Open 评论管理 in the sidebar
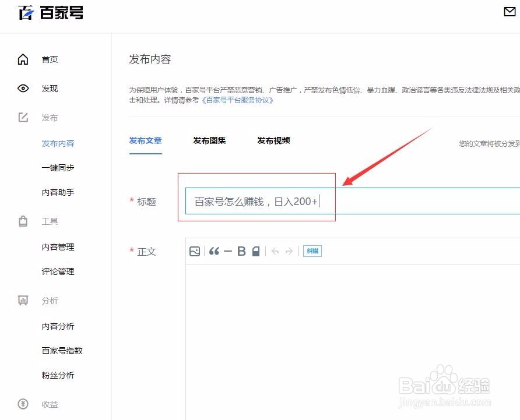This screenshot has width=520, height=420. click(x=58, y=271)
